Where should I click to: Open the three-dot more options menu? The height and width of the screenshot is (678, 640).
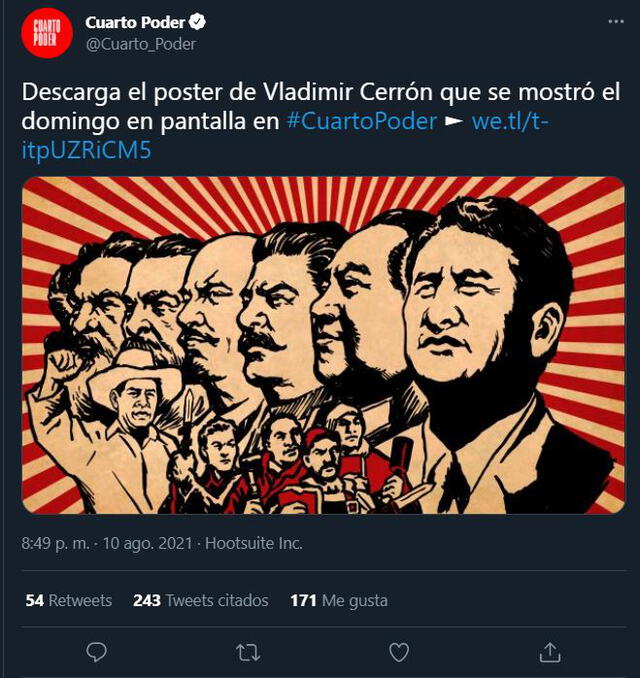616,22
